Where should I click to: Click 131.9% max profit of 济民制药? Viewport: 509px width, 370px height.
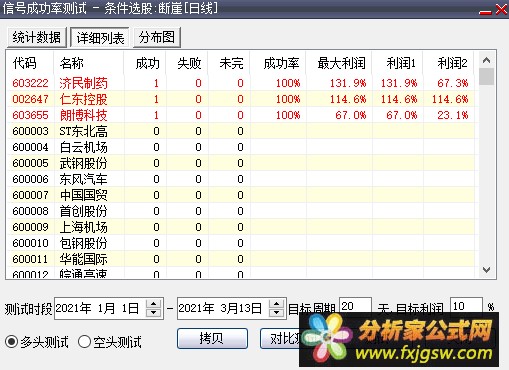(x=348, y=83)
